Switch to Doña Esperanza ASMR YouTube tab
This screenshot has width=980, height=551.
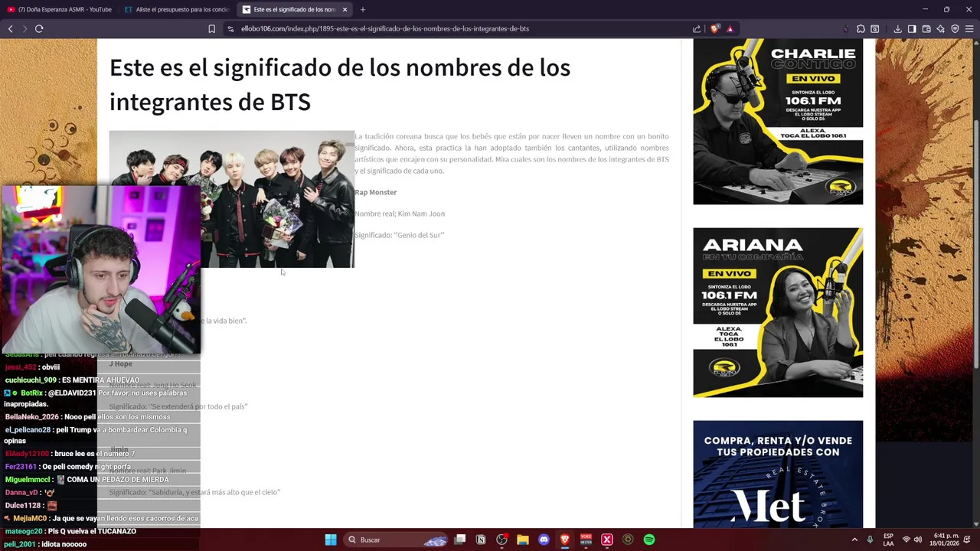[59, 9]
